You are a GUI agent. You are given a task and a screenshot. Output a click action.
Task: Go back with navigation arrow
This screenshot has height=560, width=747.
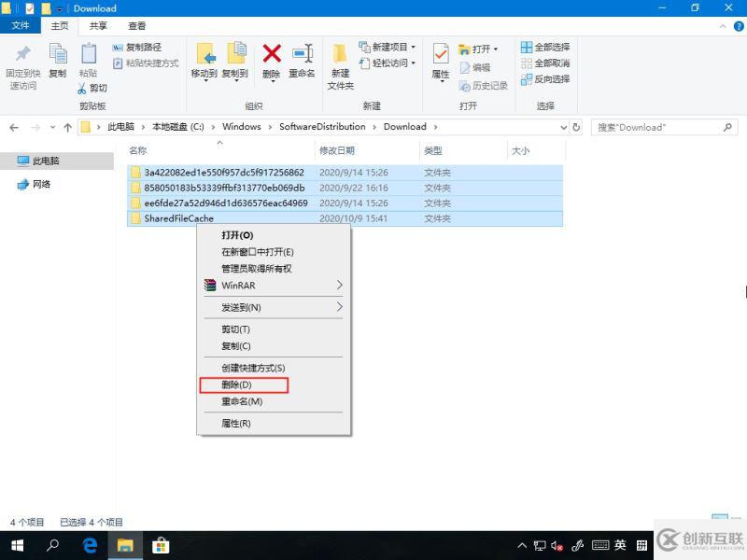(14, 127)
